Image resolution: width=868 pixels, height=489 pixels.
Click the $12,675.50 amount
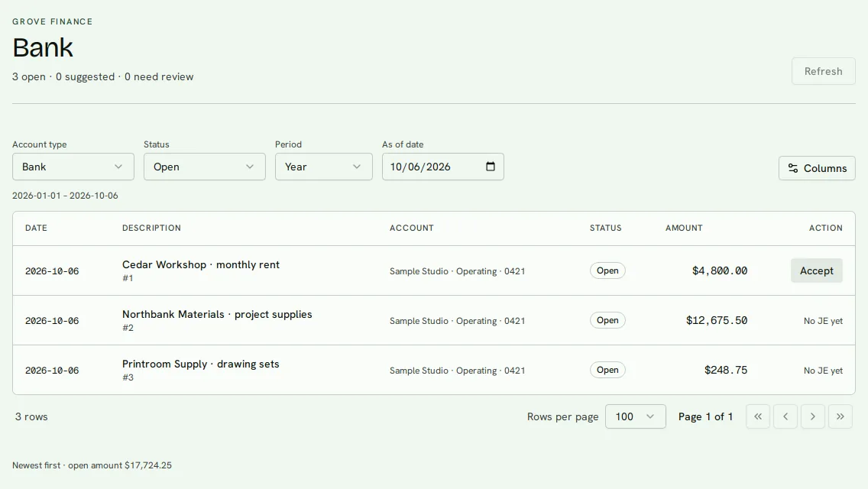pyautogui.click(x=716, y=321)
